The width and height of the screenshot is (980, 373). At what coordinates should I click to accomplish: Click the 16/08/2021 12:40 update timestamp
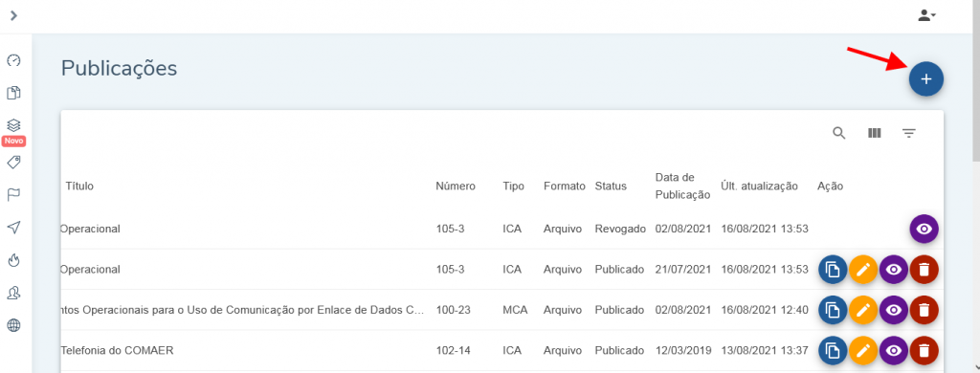tap(765, 310)
